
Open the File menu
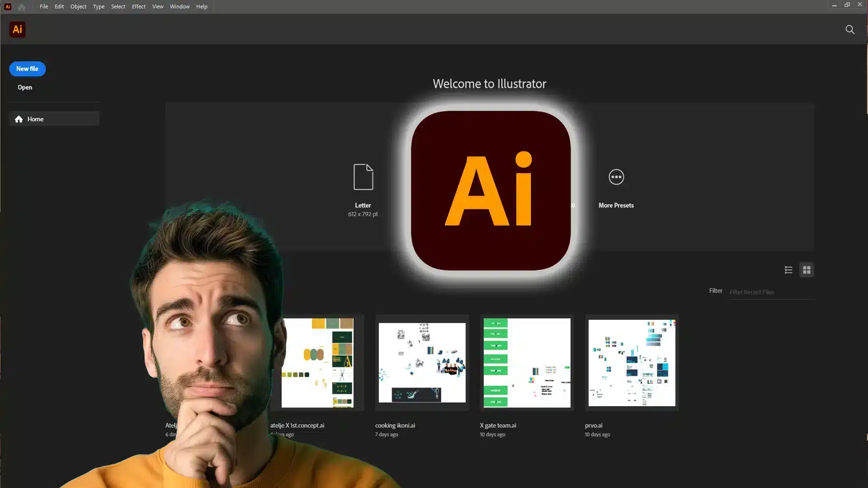click(44, 6)
